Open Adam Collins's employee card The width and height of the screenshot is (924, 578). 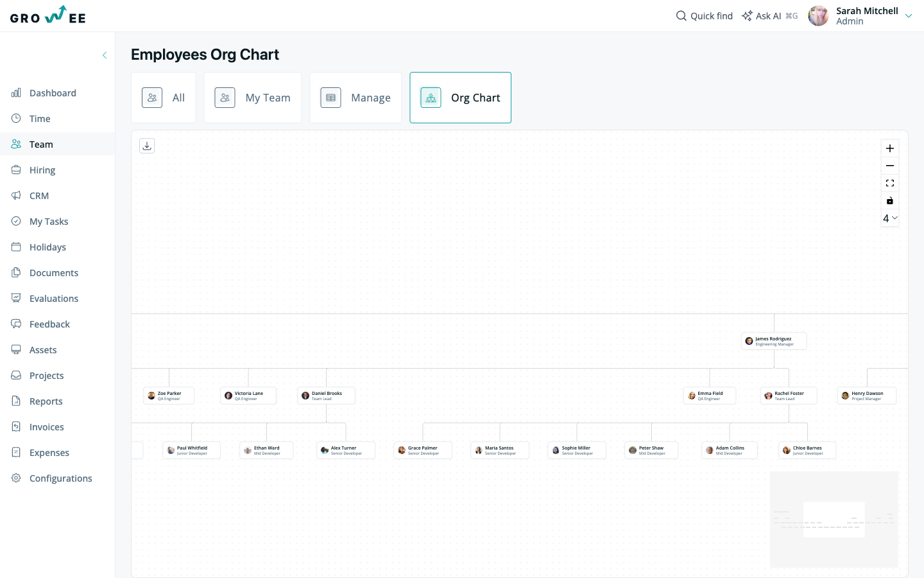pyautogui.click(x=730, y=450)
